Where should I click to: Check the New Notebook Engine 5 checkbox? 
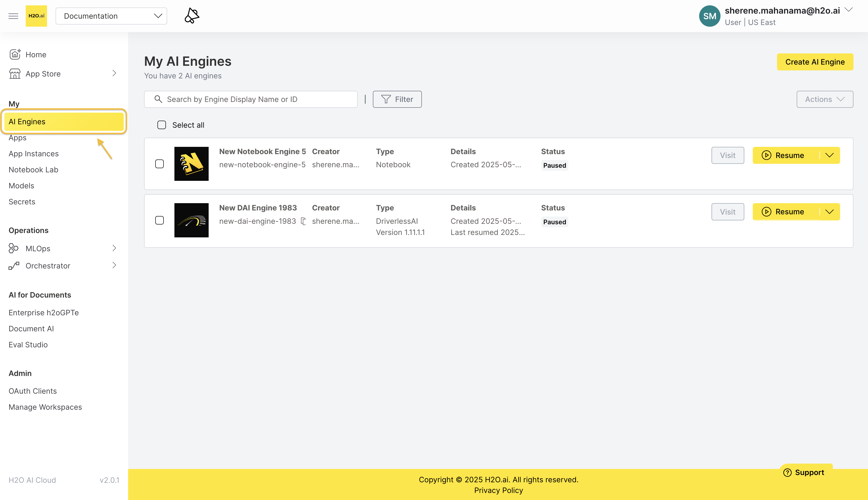(x=160, y=164)
